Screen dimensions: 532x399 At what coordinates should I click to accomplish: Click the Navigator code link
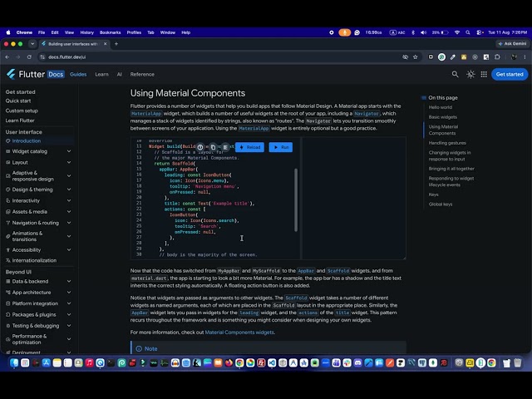tap(367, 114)
